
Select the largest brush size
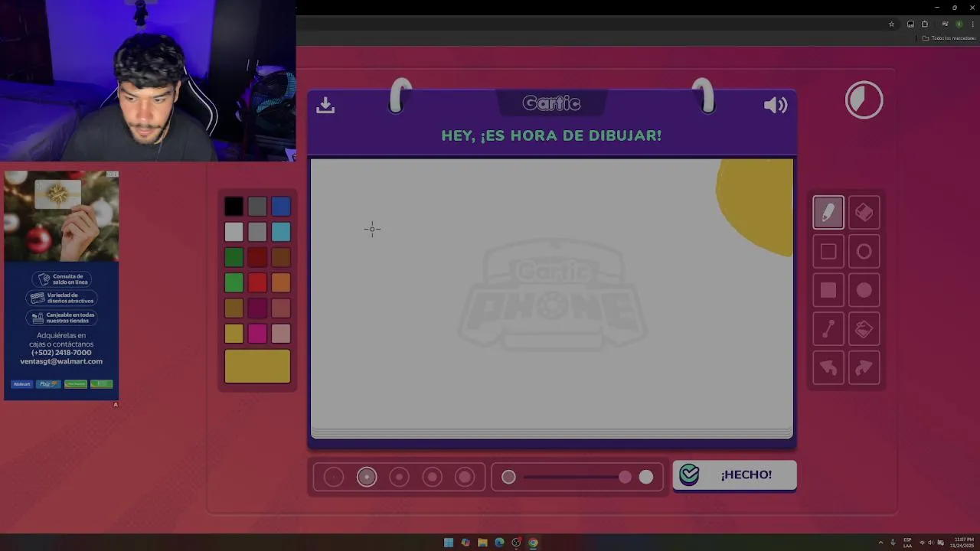(465, 477)
